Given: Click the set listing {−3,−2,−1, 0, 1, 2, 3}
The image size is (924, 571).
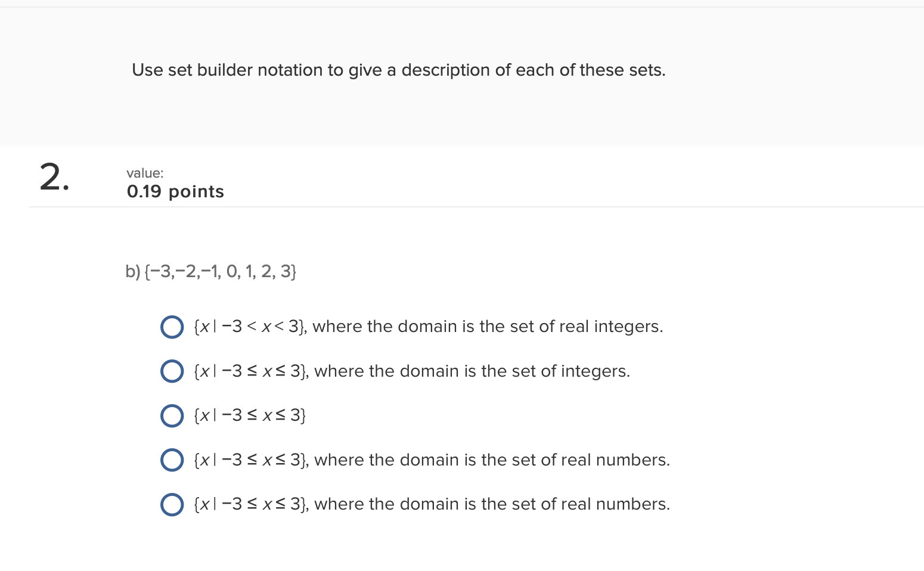Looking at the screenshot, I should point(221,272).
